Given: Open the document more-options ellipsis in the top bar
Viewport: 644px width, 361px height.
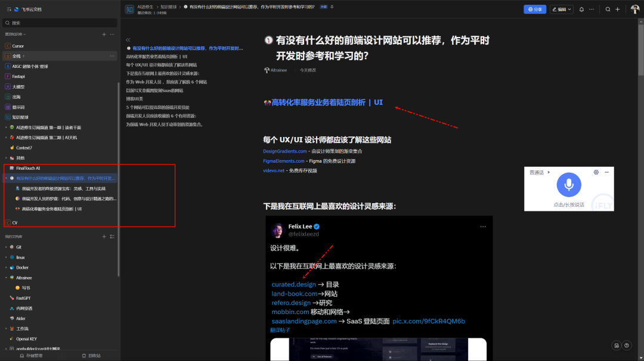Looking at the screenshot, I should tap(592, 9).
